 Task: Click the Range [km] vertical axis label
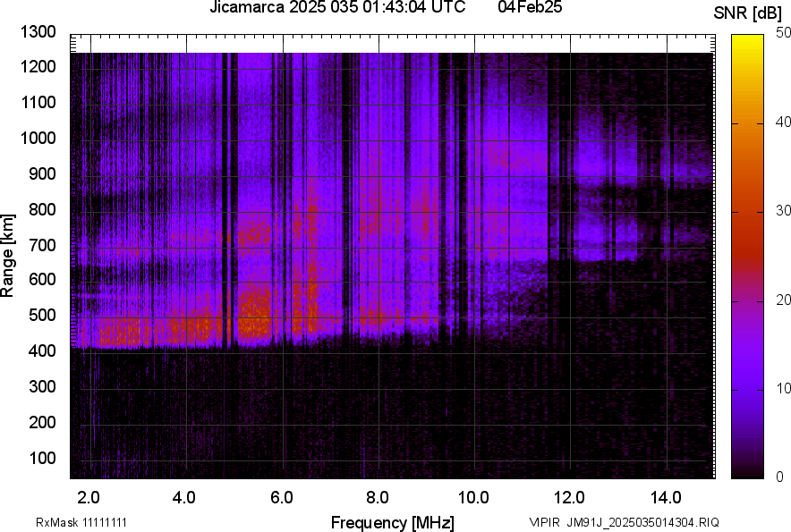(8, 255)
